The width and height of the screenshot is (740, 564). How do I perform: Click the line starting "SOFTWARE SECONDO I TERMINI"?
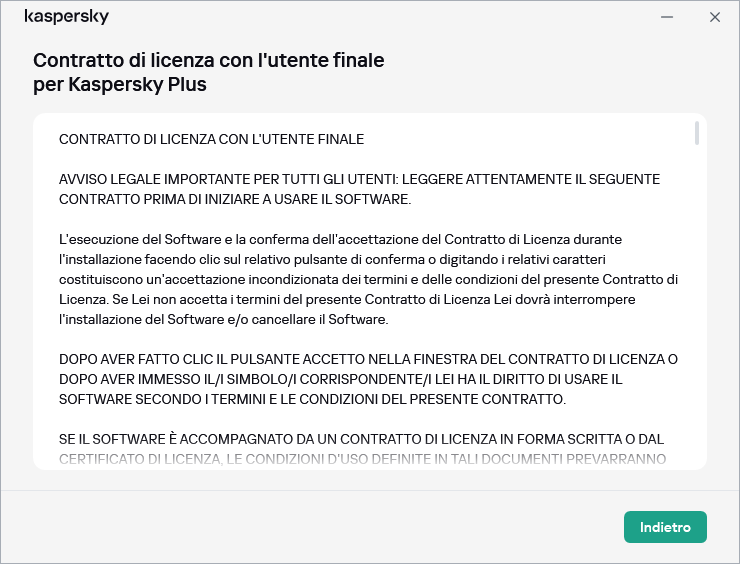click(312, 399)
